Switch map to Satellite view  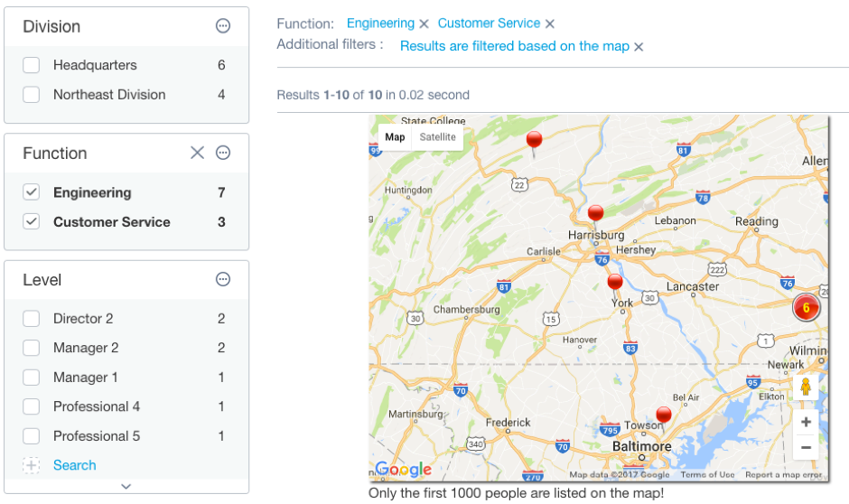437,137
